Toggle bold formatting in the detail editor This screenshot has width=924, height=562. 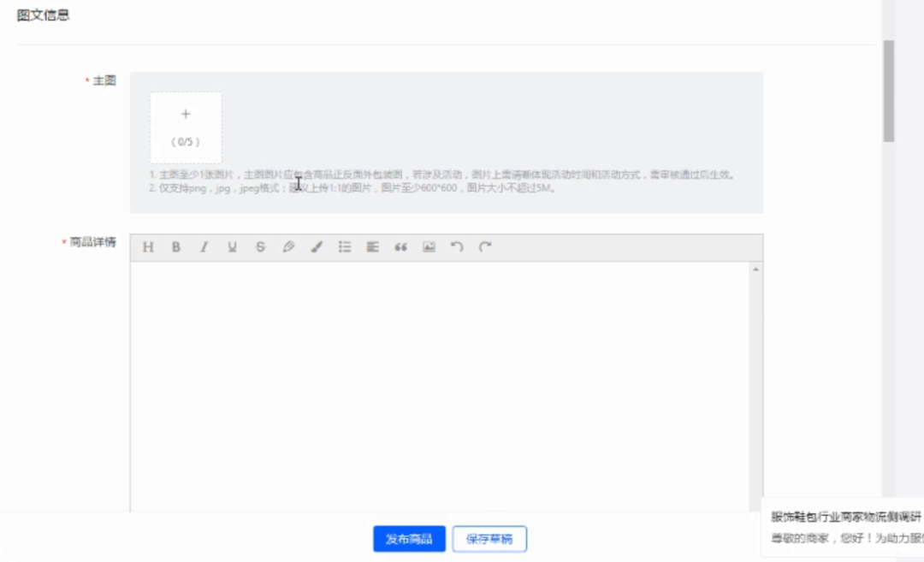tap(175, 247)
